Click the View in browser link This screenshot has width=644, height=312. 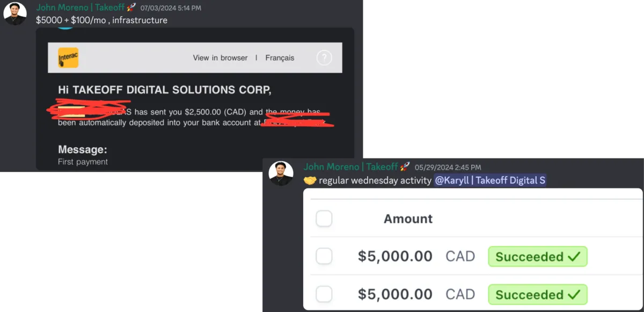(x=221, y=58)
